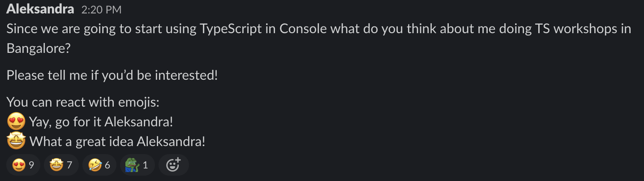The width and height of the screenshot is (644, 181).
Task: Open the add reaction emoji picker
Action: [x=173, y=165]
